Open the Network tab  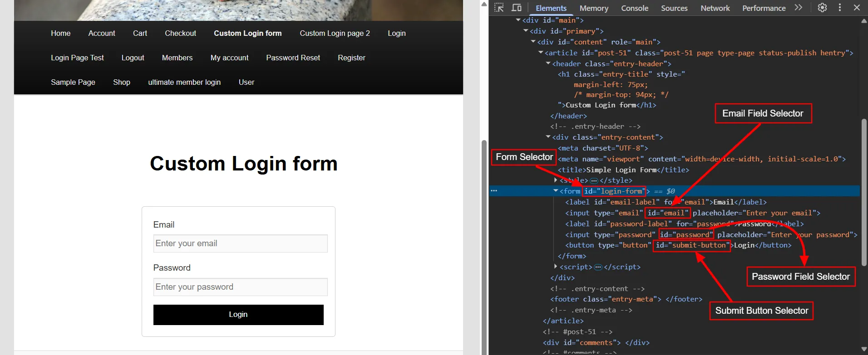coord(715,8)
